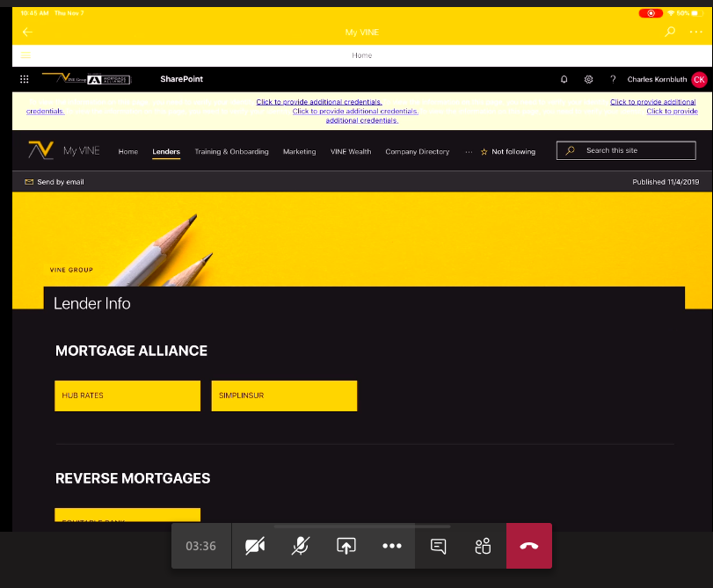The height and width of the screenshot is (588, 713).
Task: Open the Marketing tab
Action: point(299,151)
